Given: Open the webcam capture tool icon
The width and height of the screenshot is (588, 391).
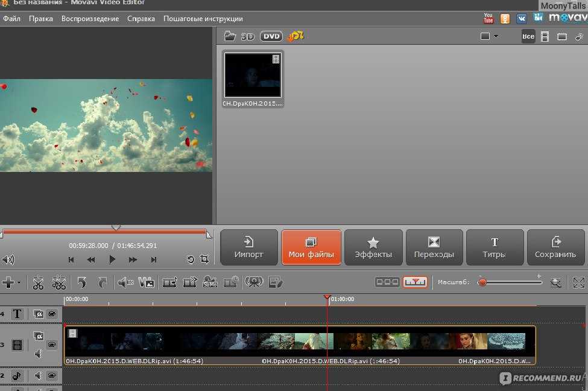Looking at the screenshot, I should pos(254,282).
